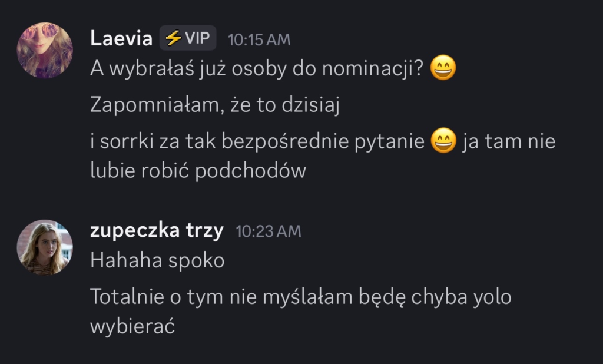Click the 10:23 AM timestamp

pos(268,231)
